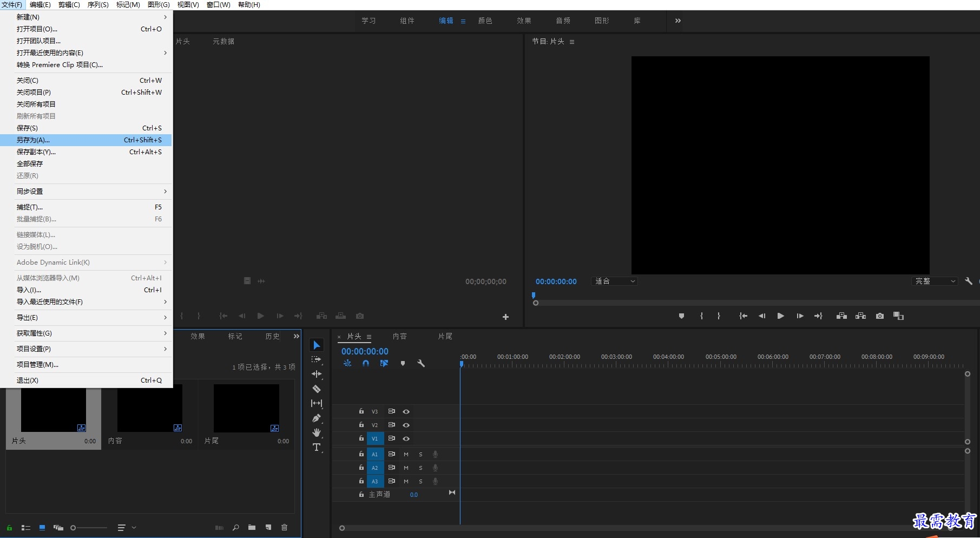
Task: Expand the workspace overflow chevrons
Action: click(x=678, y=21)
